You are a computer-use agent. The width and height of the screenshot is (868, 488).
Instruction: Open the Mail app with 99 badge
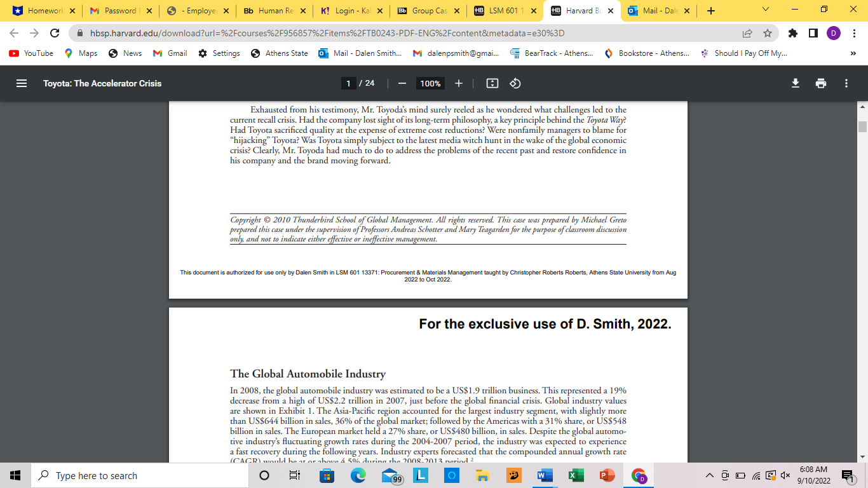[391, 476]
